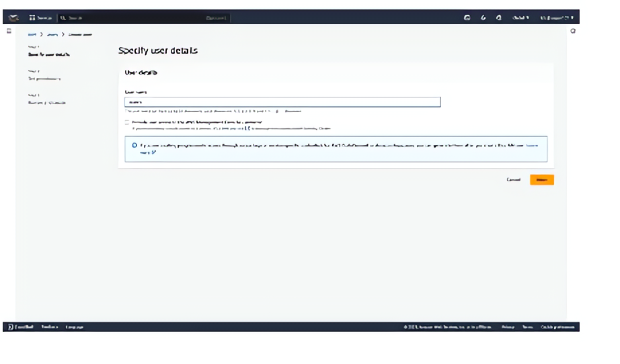Toggle the left side navigation hamburger
The image size is (620, 364).
point(8,32)
